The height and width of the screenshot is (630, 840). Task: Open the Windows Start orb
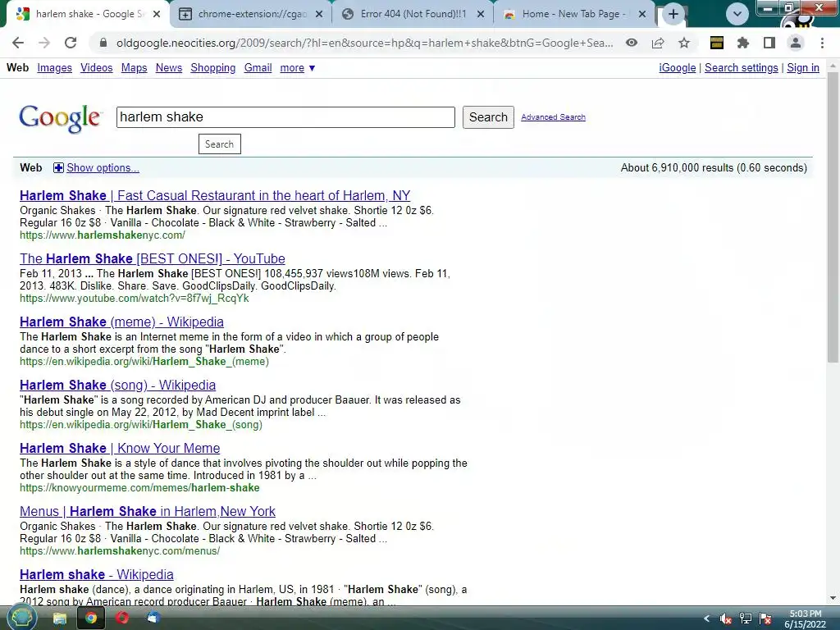point(21,619)
